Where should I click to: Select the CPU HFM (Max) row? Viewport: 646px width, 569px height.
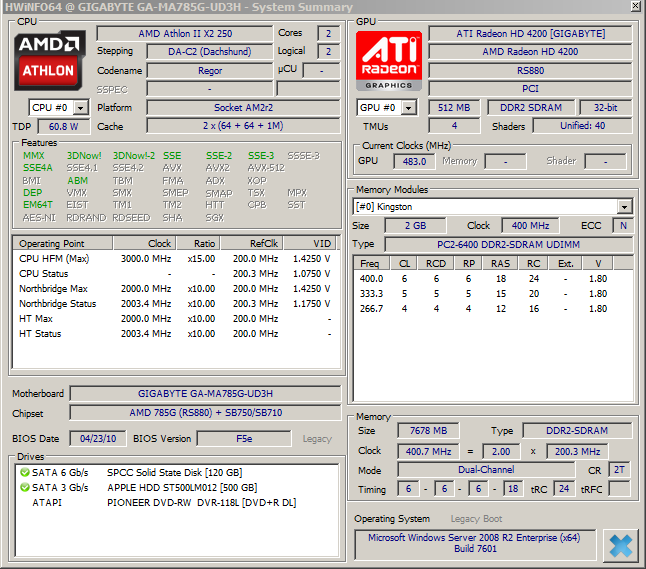click(x=176, y=259)
